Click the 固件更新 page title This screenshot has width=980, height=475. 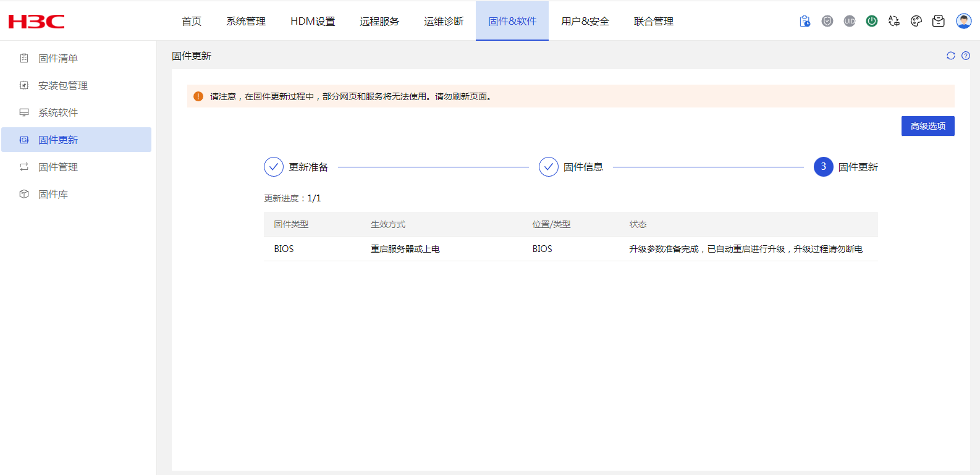pyautogui.click(x=192, y=56)
